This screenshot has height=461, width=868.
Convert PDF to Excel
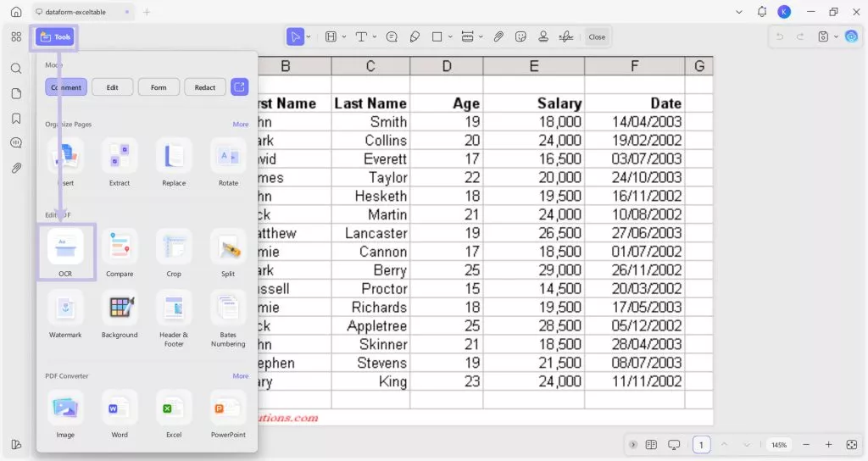(x=174, y=414)
